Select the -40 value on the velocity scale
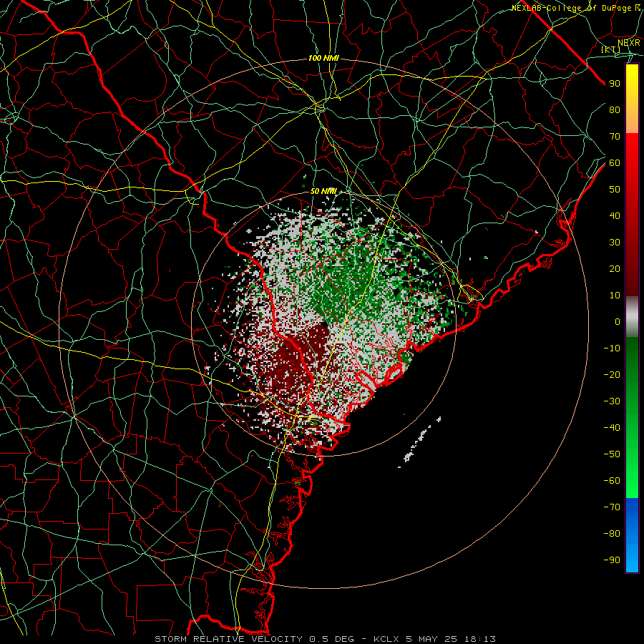Viewport: 644px width, 644px height. pos(612,428)
